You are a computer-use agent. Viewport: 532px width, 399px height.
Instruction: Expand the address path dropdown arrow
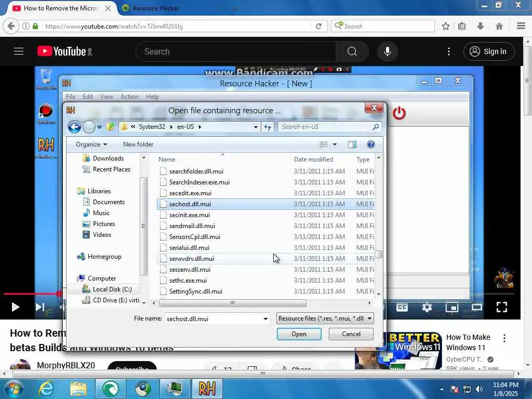coord(256,127)
